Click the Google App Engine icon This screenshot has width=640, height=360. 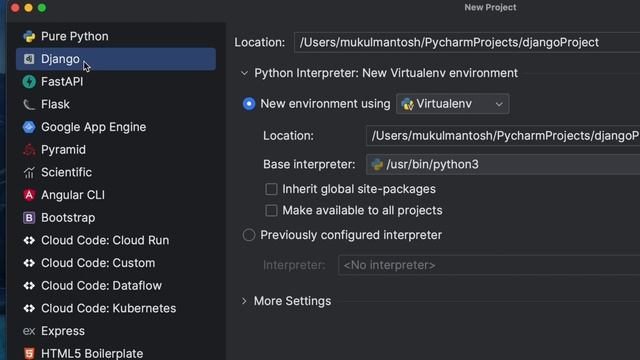pyautogui.click(x=29, y=127)
